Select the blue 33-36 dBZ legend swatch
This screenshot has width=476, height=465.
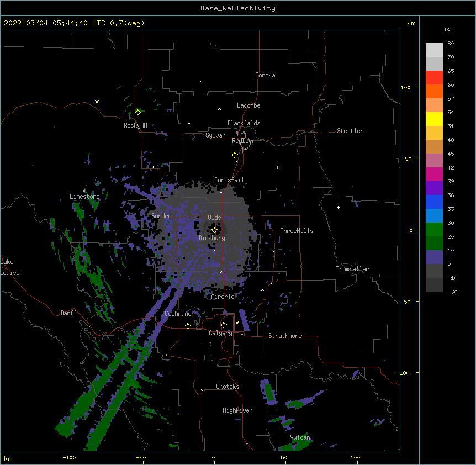tap(434, 202)
